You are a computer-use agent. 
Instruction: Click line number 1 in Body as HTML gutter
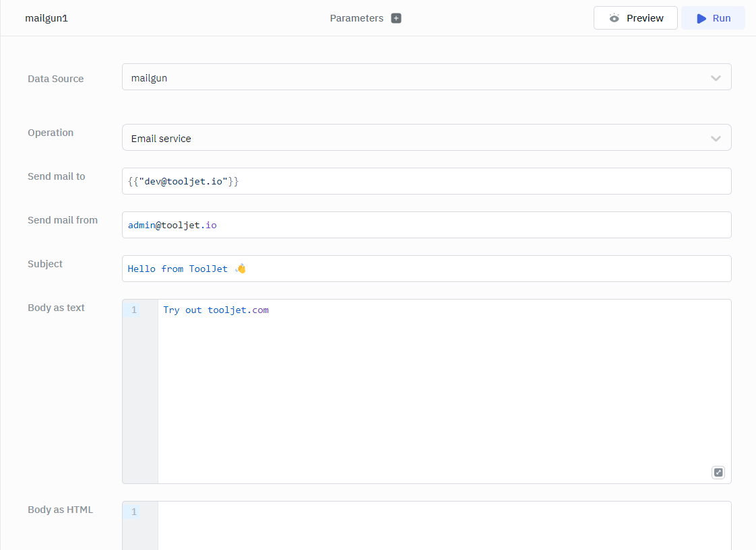[x=134, y=512]
